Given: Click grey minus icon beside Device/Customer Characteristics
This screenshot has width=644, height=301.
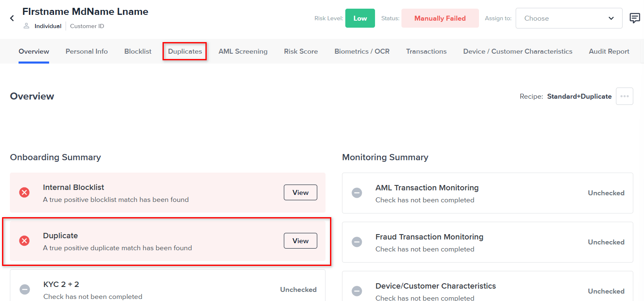Looking at the screenshot, I should click(357, 291).
